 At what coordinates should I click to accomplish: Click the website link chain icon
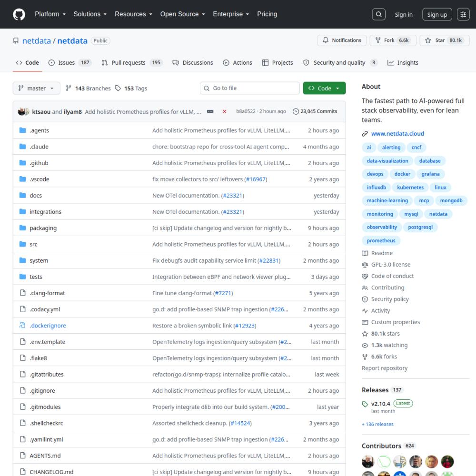(x=365, y=134)
